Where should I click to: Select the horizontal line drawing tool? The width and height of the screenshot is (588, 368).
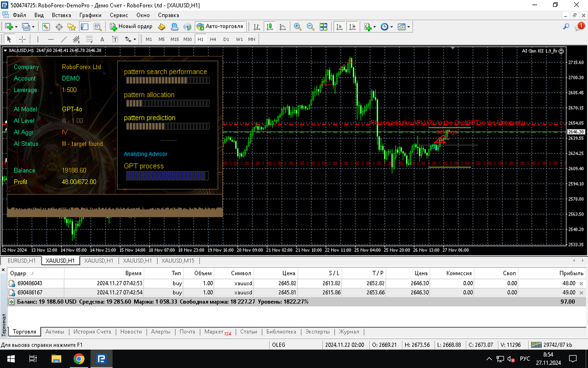(51, 39)
